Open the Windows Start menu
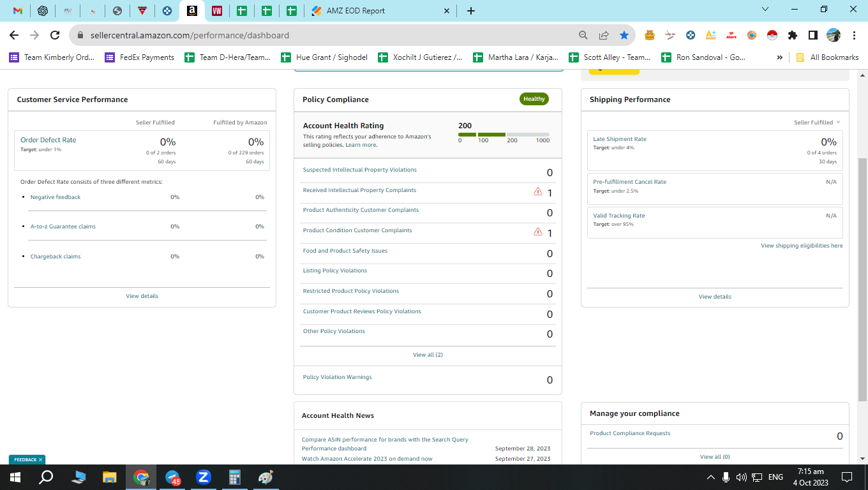The image size is (868, 490). 15,477
